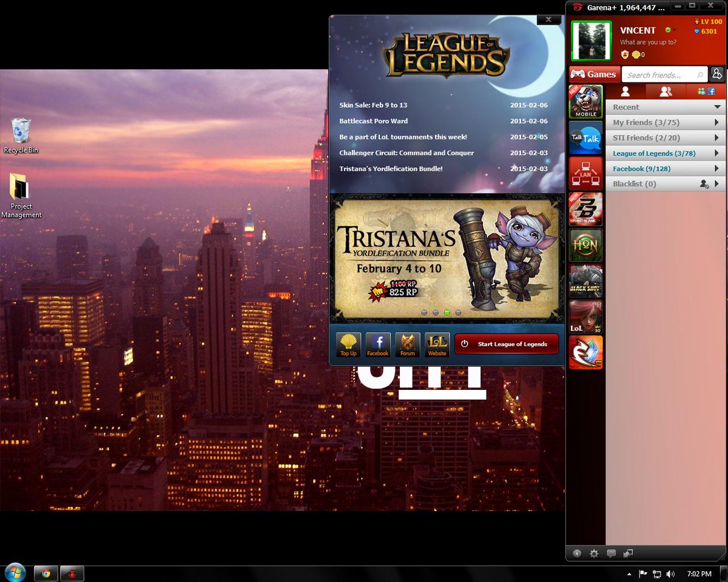Click the Top Up shell icon
The height and width of the screenshot is (582, 728).
348,344
